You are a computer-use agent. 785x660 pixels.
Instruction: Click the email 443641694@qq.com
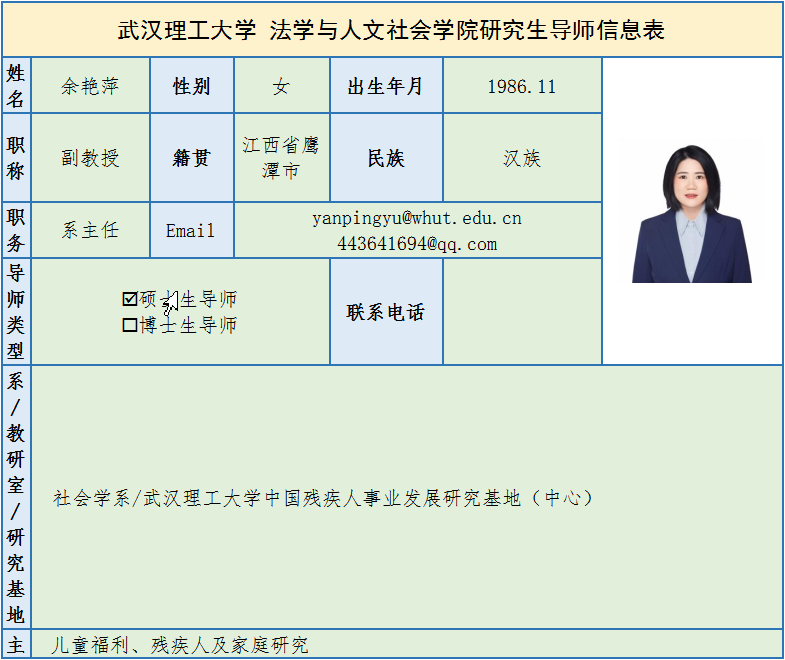pyautogui.click(x=416, y=244)
